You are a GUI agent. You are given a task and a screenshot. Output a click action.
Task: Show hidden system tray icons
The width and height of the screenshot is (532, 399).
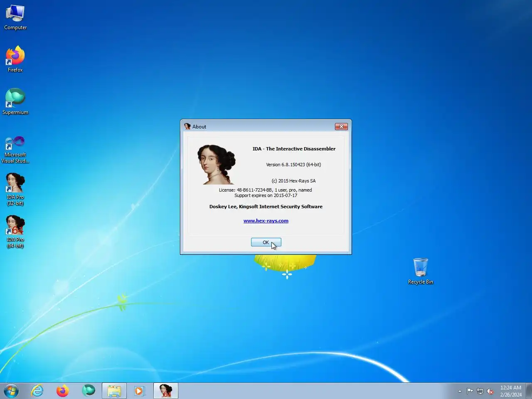(x=460, y=391)
